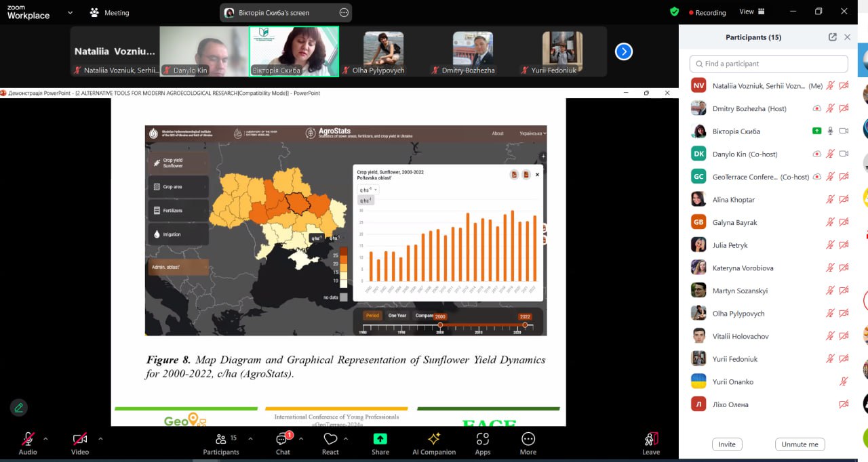868x462 pixels.
Task: Click the red Recording indicator
Action: [x=707, y=12]
